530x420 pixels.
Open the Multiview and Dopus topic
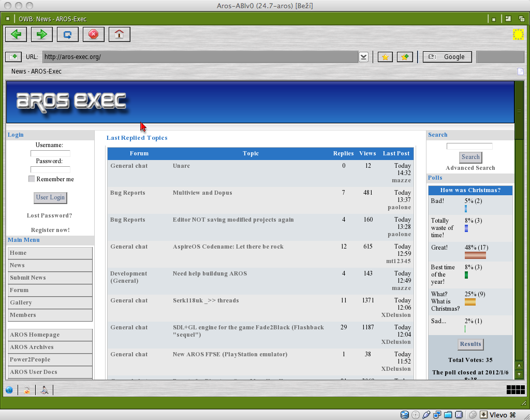coord(202,193)
